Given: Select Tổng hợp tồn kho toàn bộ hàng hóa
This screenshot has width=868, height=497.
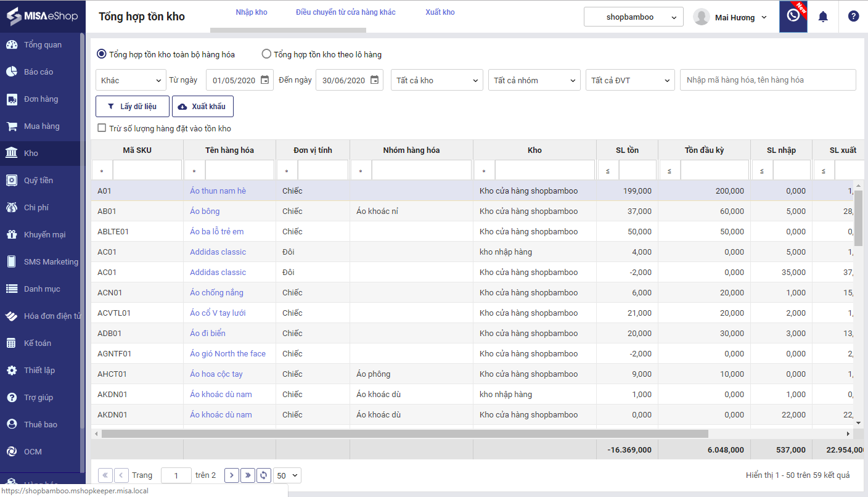Looking at the screenshot, I should pyautogui.click(x=101, y=54).
